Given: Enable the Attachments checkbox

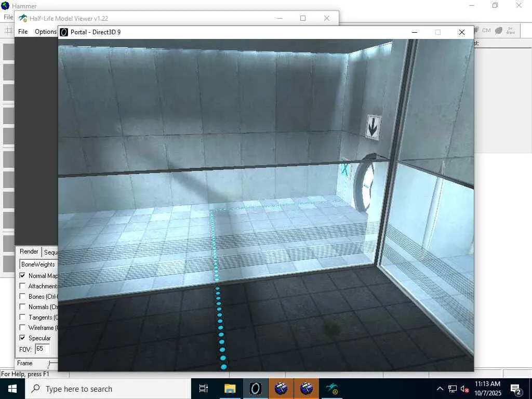Looking at the screenshot, I should pos(22,286).
